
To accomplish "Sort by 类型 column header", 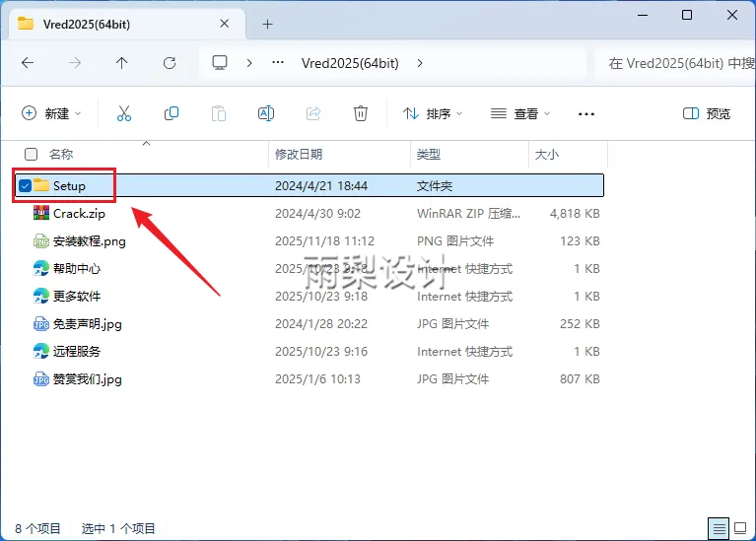I will click(x=429, y=155).
